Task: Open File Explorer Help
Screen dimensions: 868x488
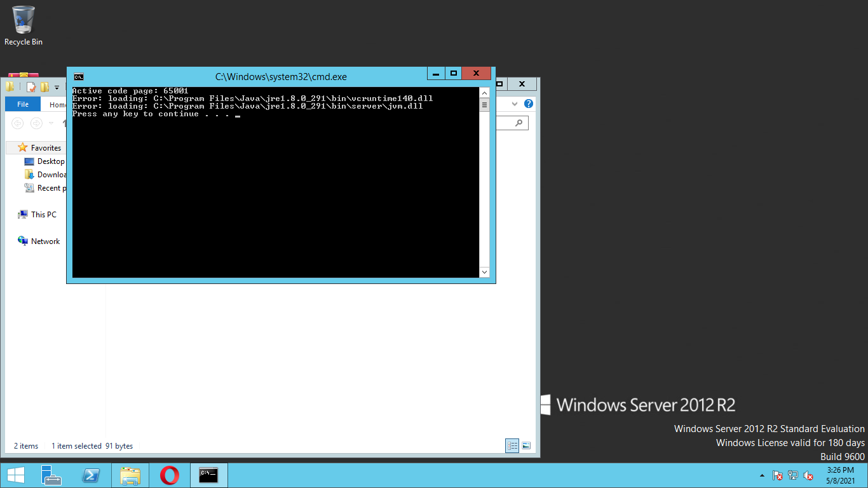Action: 528,104
